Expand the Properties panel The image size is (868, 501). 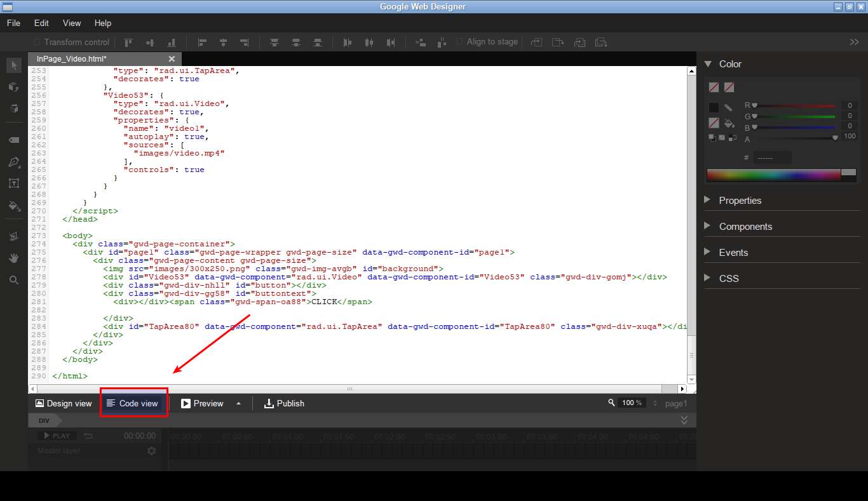tap(707, 200)
